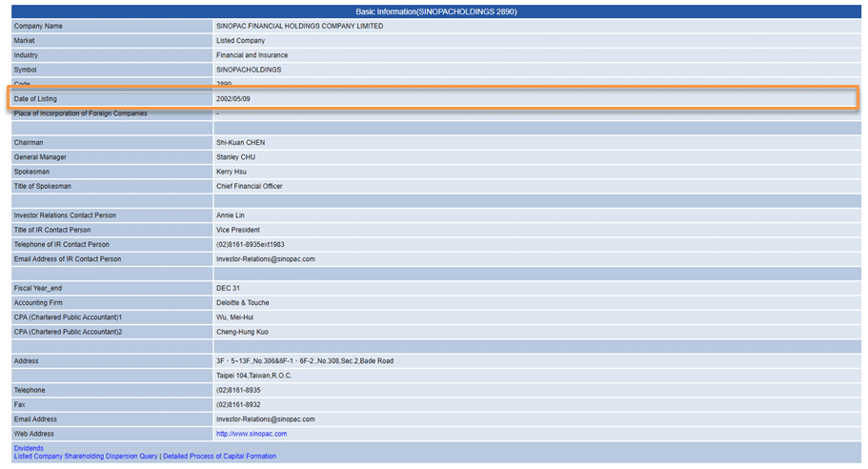This screenshot has height=469, width=868.
Task: Click the Financial and Insurance industry value
Action: [x=252, y=55]
